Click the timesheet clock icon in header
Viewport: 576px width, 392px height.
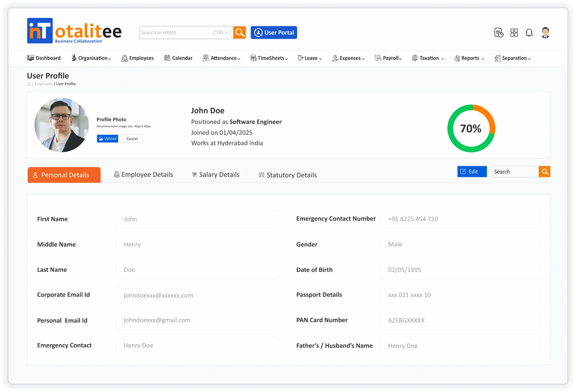(498, 33)
